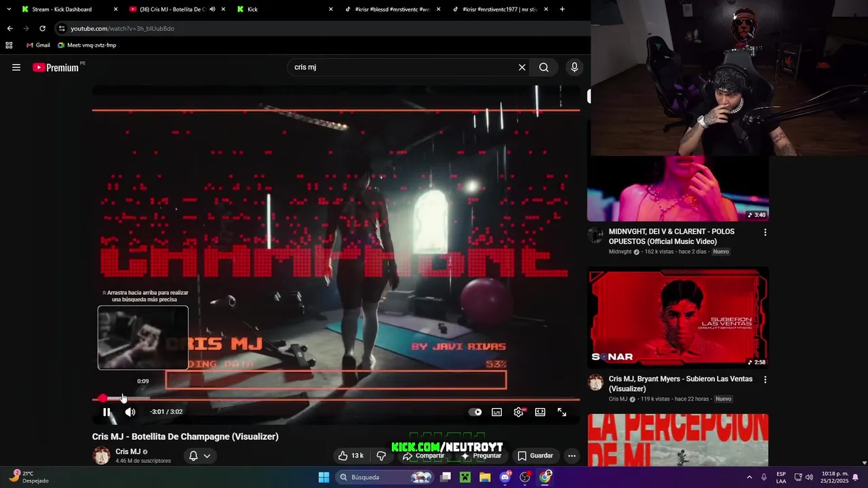Open the taskbar clock and date
Image resolution: width=868 pixels, height=488 pixels.
pyautogui.click(x=835, y=477)
